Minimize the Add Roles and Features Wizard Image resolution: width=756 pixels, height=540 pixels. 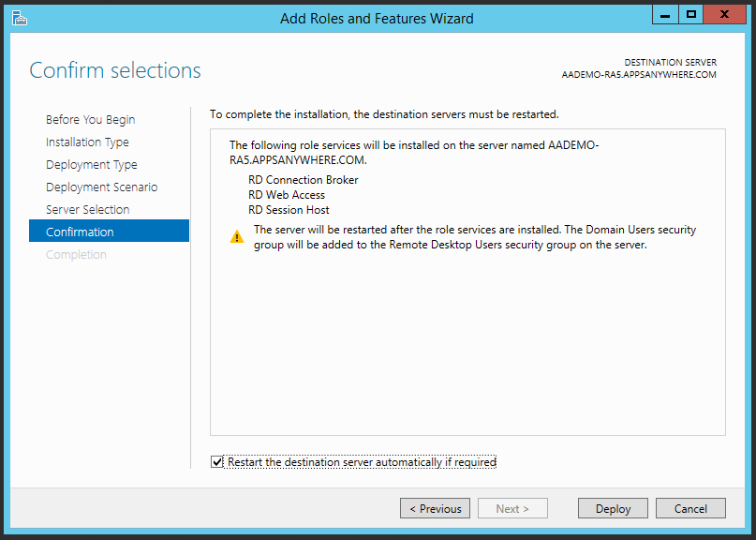point(665,15)
